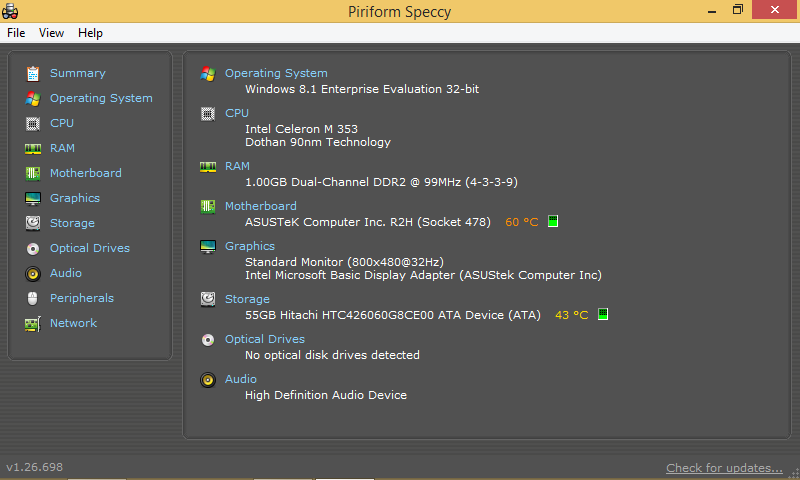Show Graphics details from the sidebar
The width and height of the screenshot is (800, 480).
coord(74,198)
